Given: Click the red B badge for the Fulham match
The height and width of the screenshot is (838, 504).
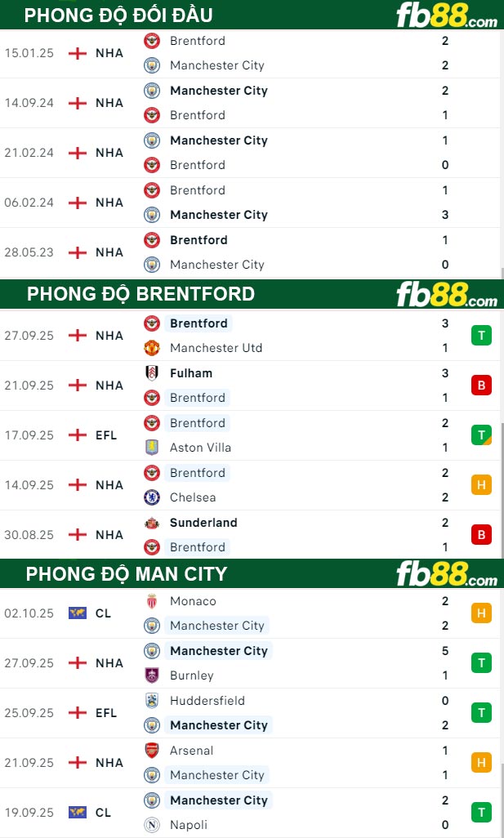Looking at the screenshot, I should tap(481, 386).
